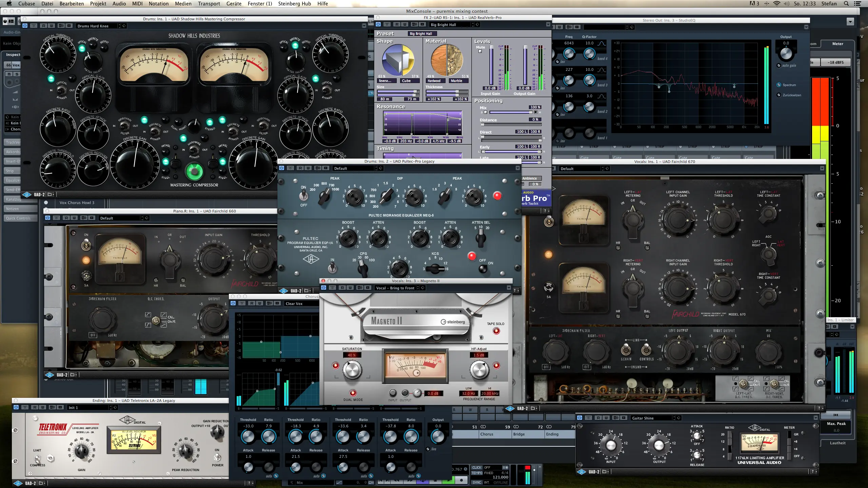Click the Meter tab button in MixConsole
This screenshot has width=868, height=488.
[837, 44]
